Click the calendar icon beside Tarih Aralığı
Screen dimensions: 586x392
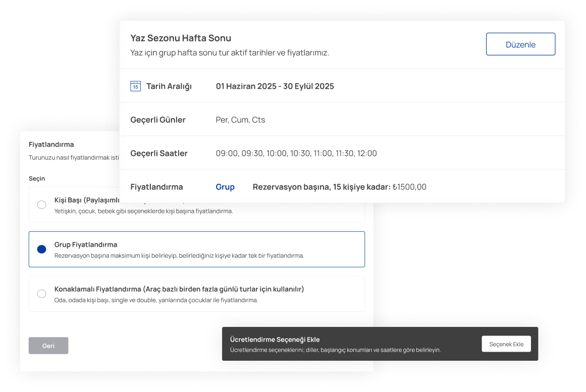[135, 86]
